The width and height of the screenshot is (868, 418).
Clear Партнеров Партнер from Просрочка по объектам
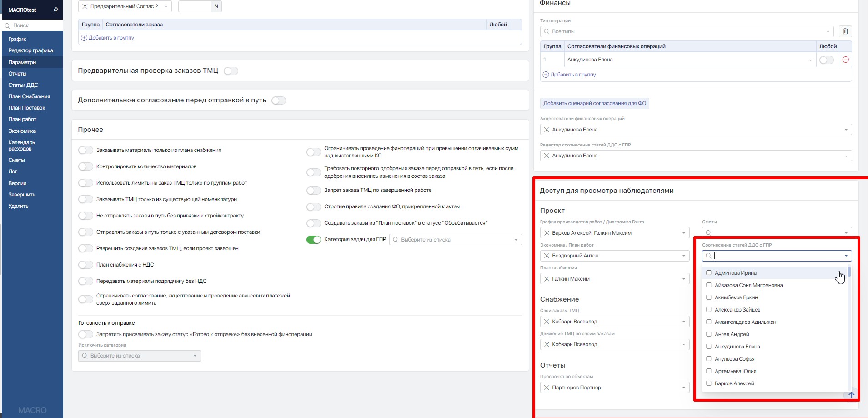click(x=547, y=388)
